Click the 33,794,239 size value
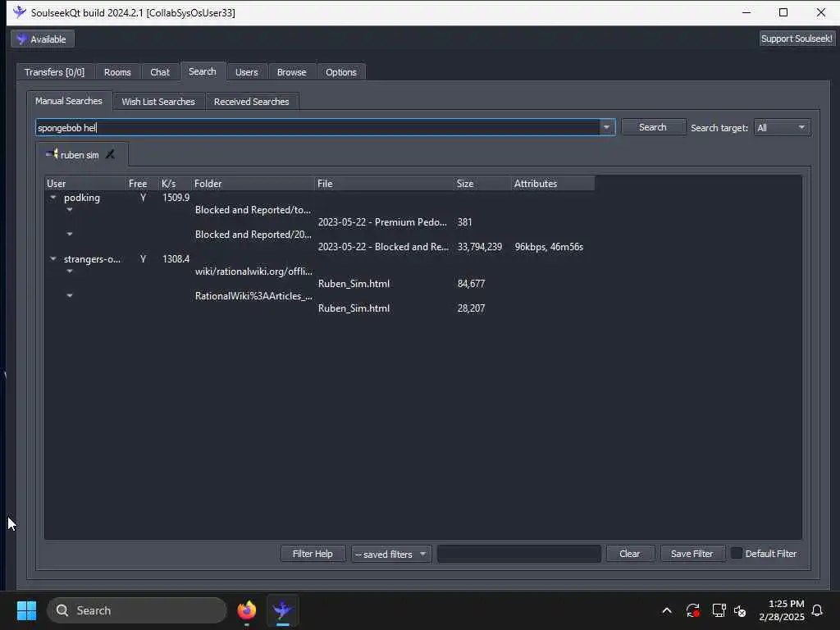This screenshot has height=630, width=840. 479,246
